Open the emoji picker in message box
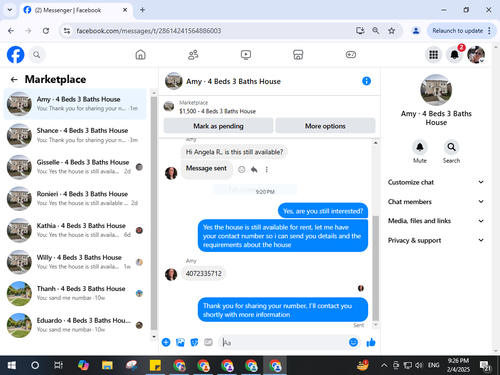500x375 pixels. click(x=353, y=342)
